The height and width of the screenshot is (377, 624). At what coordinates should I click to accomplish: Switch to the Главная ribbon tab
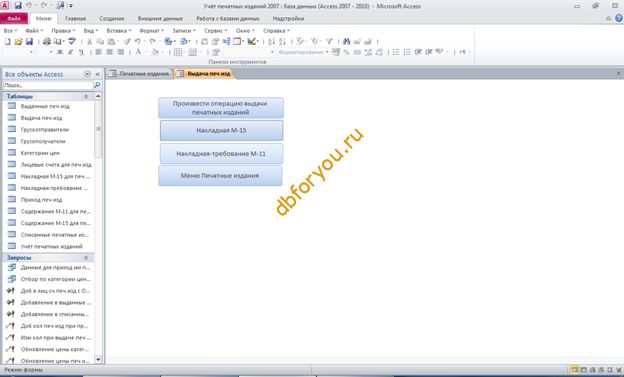[x=75, y=18]
